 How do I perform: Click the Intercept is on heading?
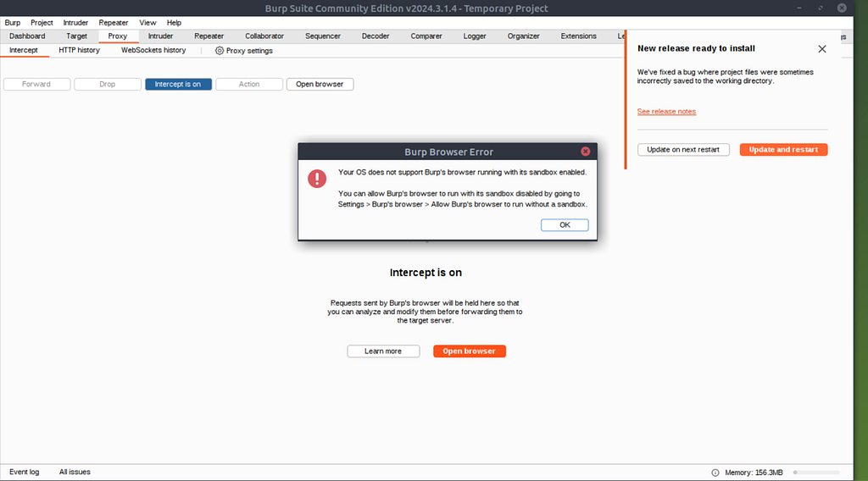[x=426, y=273]
